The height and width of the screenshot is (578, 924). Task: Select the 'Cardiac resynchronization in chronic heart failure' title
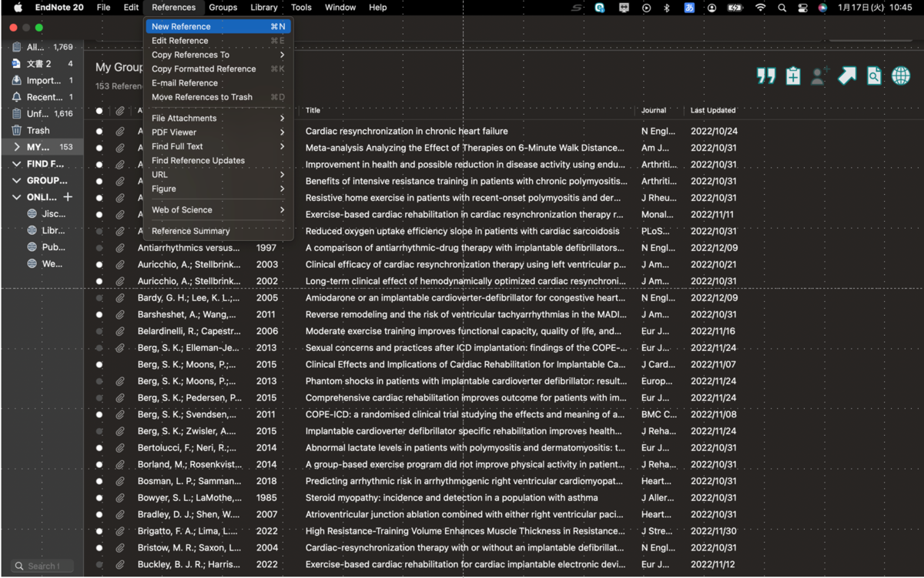click(x=407, y=131)
